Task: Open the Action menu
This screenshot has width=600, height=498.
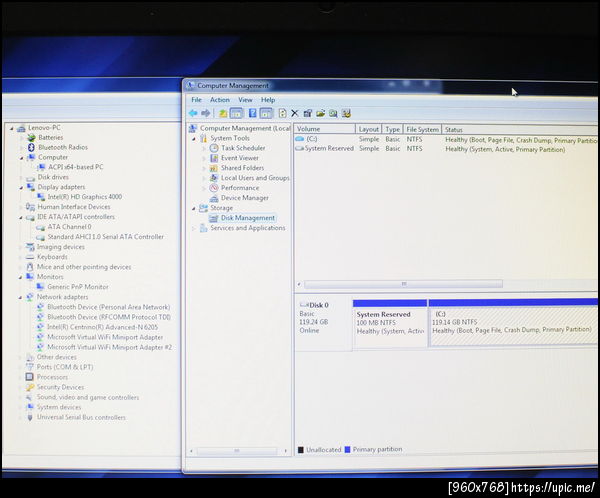Action: point(220,100)
